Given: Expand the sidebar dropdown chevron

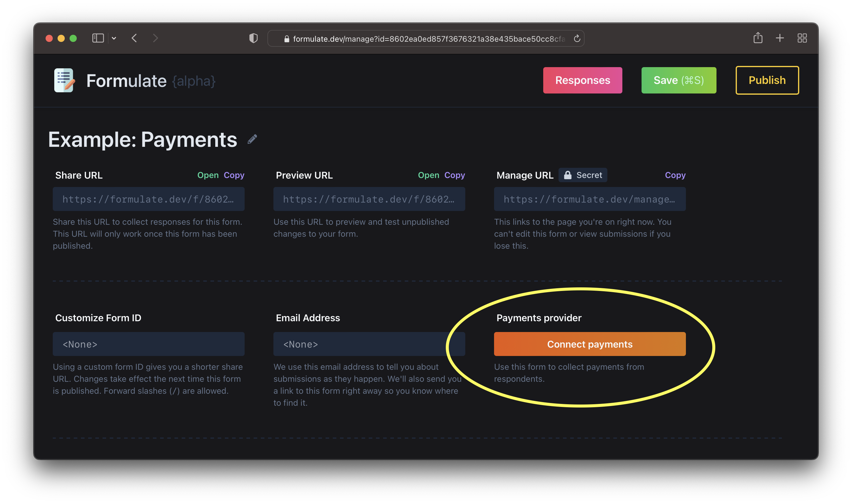Looking at the screenshot, I should pos(114,38).
